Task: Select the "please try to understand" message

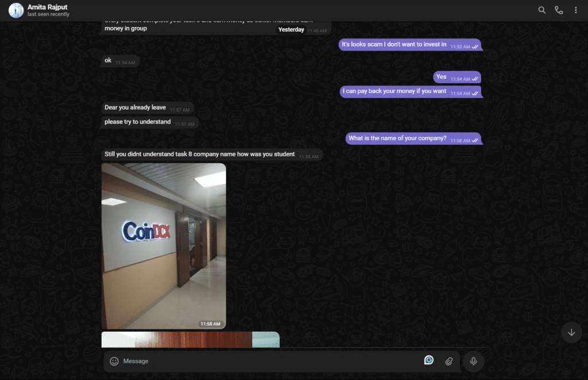Action: click(x=150, y=122)
